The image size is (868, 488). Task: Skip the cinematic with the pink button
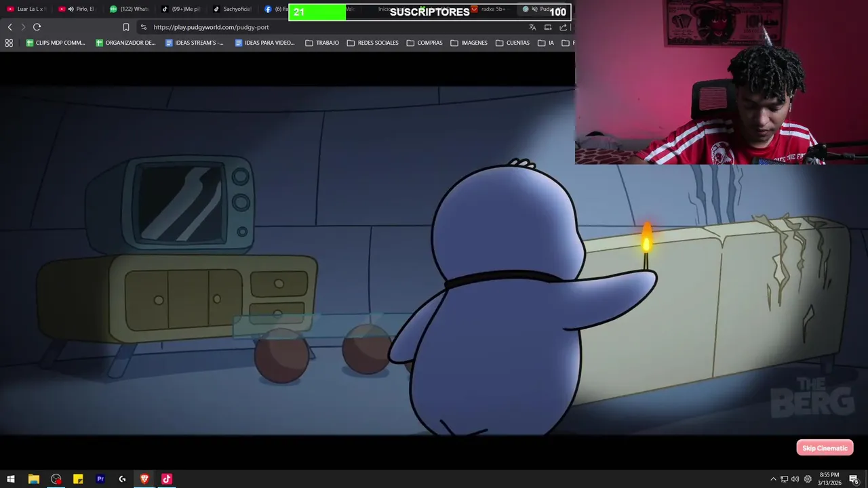pos(825,448)
